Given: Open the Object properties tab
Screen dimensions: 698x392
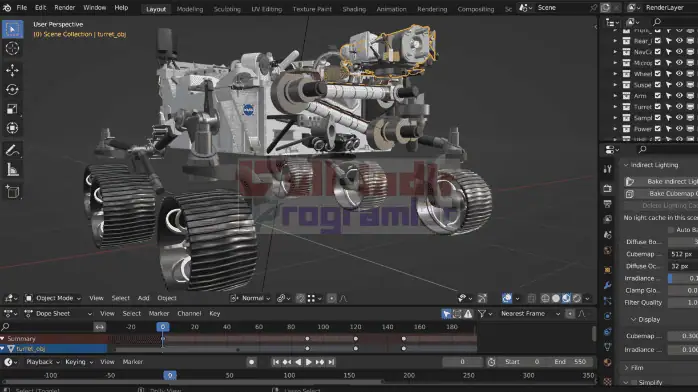Looking at the screenshot, I should coord(608,270).
